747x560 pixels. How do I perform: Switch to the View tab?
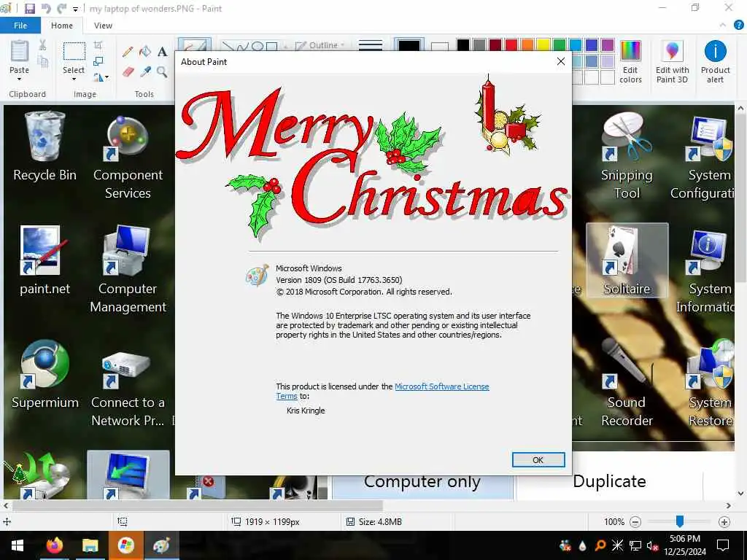(103, 26)
